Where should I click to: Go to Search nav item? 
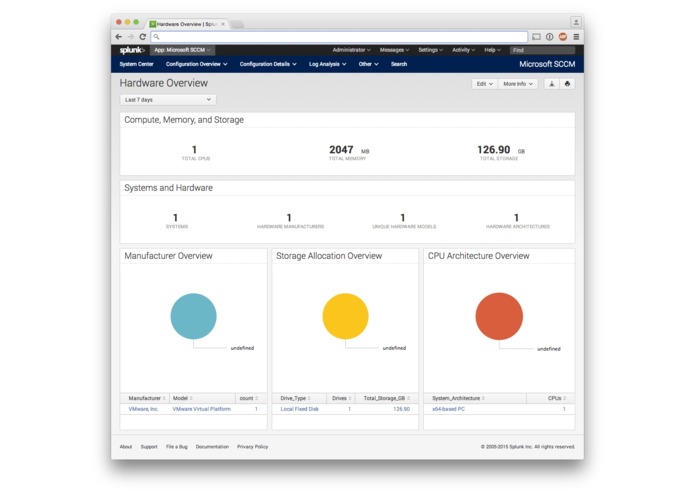(x=399, y=64)
